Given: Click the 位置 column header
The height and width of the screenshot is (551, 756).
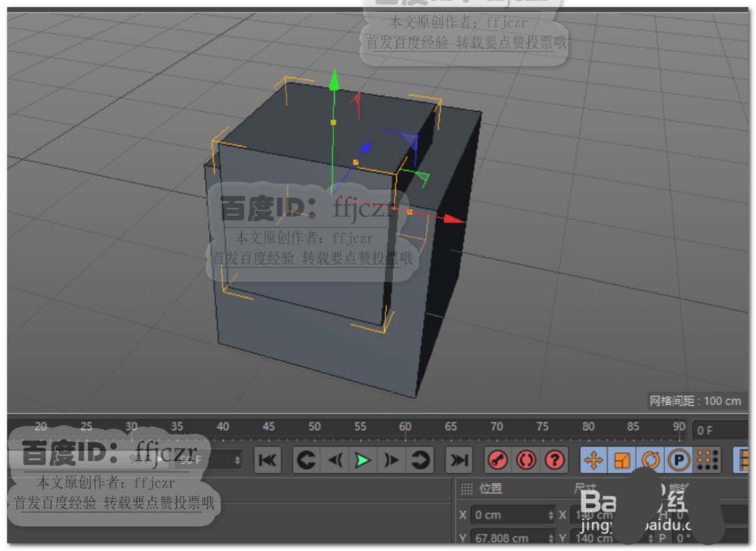Looking at the screenshot, I should point(491,489).
